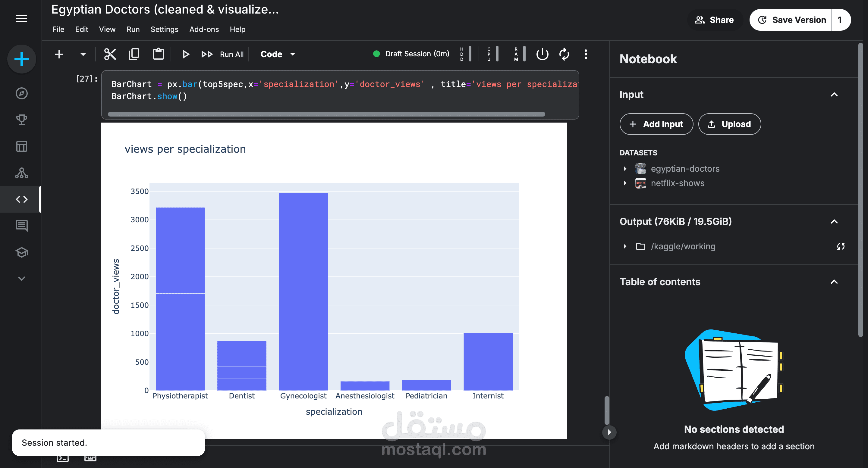
Task: Click the Physiotherapist bar in chart
Action: tap(180, 299)
